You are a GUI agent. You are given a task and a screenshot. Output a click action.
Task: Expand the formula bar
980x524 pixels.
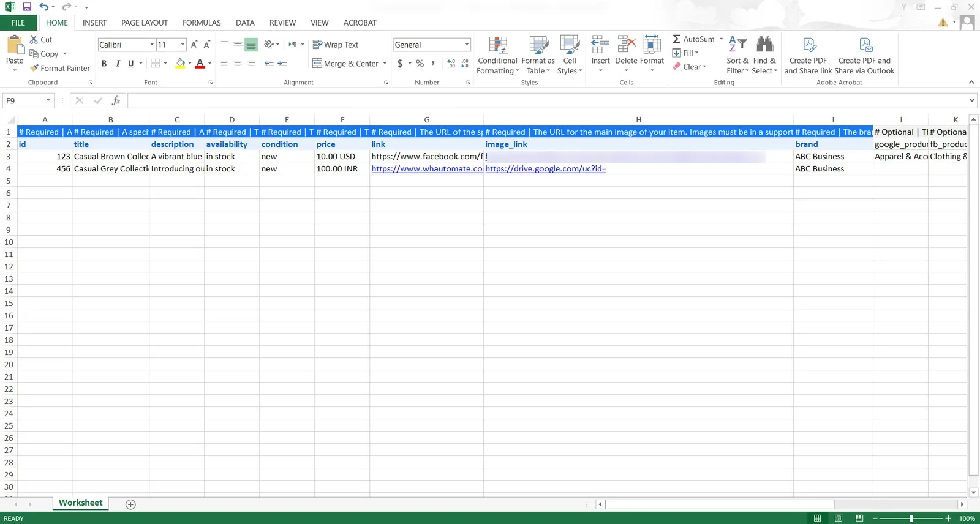[x=972, y=100]
